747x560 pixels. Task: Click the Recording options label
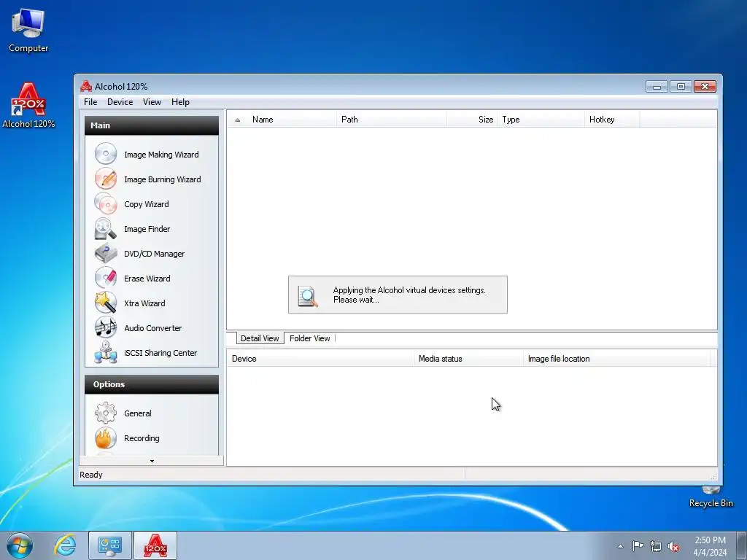(x=142, y=438)
